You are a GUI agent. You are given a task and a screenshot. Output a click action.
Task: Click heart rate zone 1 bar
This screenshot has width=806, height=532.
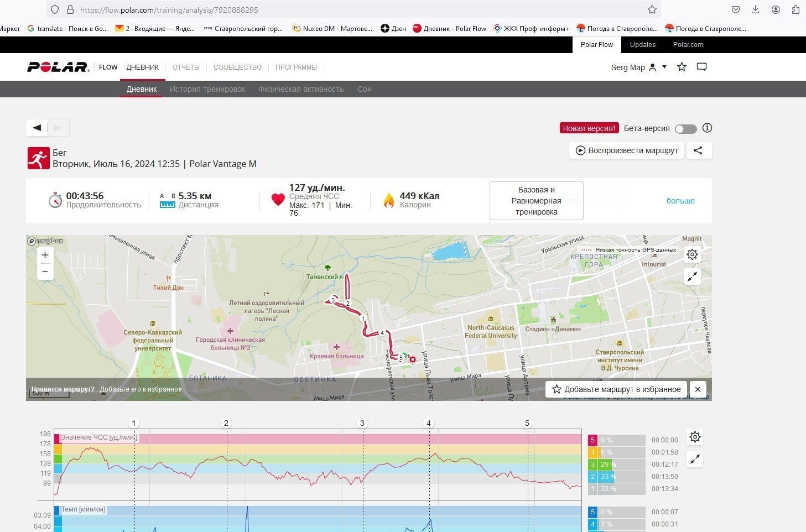616,489
